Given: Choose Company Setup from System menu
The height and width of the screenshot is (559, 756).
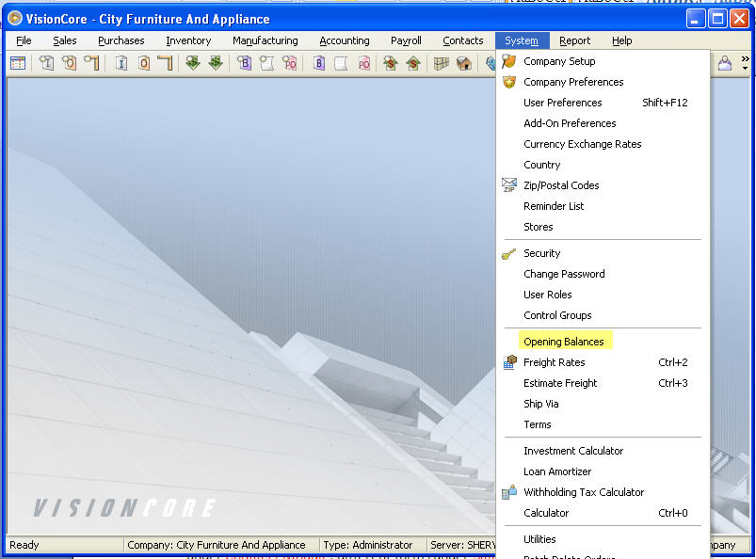Looking at the screenshot, I should click(x=603, y=61).
